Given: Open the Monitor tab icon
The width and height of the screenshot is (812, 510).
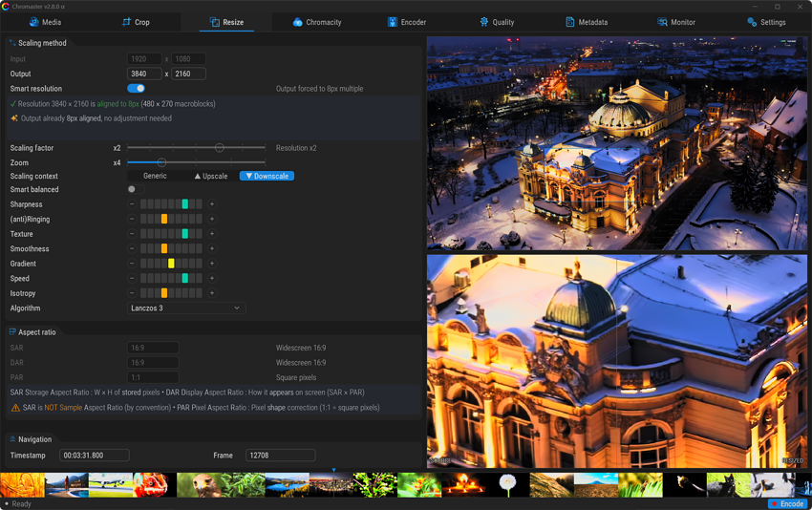Looking at the screenshot, I should pyautogui.click(x=662, y=22).
